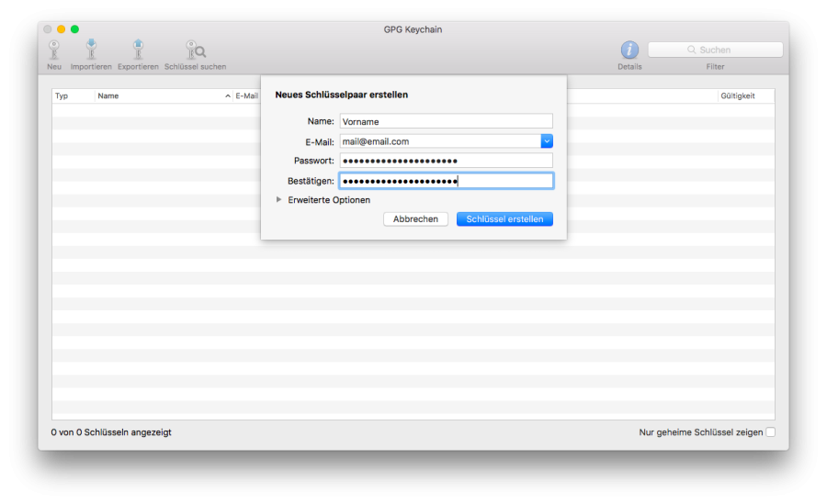
Task: Click the green zoom window button
Action: 74,29
